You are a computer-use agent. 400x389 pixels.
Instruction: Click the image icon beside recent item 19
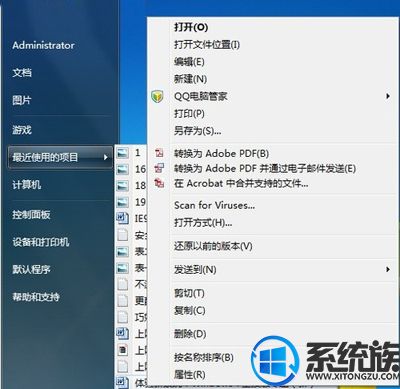[x=123, y=202]
